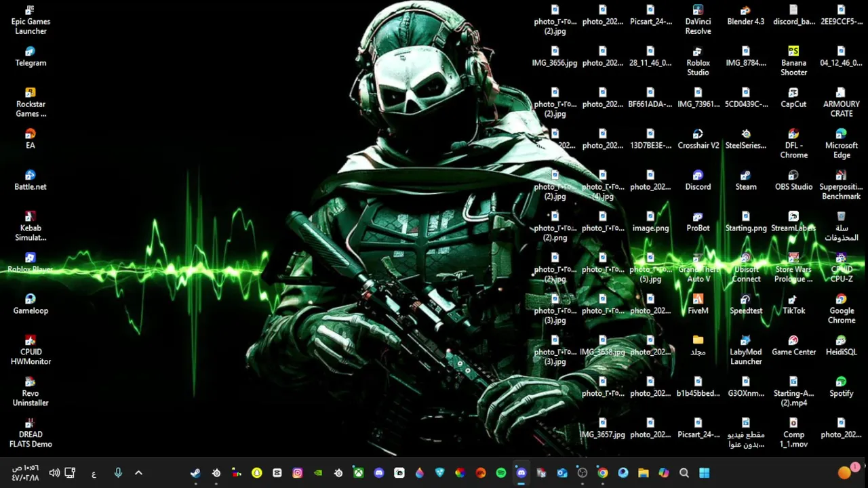Image resolution: width=868 pixels, height=488 pixels.
Task: Select the DaVinci Resolve desktop shortcut
Action: (x=698, y=20)
